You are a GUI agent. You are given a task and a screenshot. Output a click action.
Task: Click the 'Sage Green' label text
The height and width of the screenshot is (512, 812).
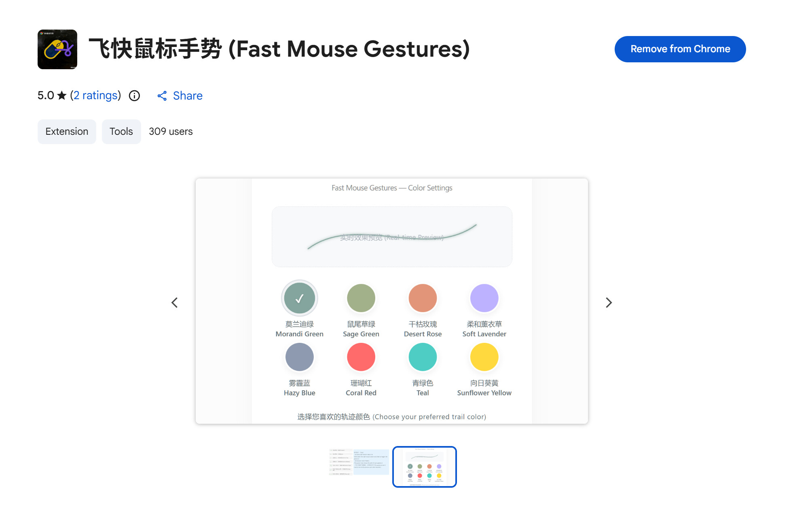click(x=361, y=334)
